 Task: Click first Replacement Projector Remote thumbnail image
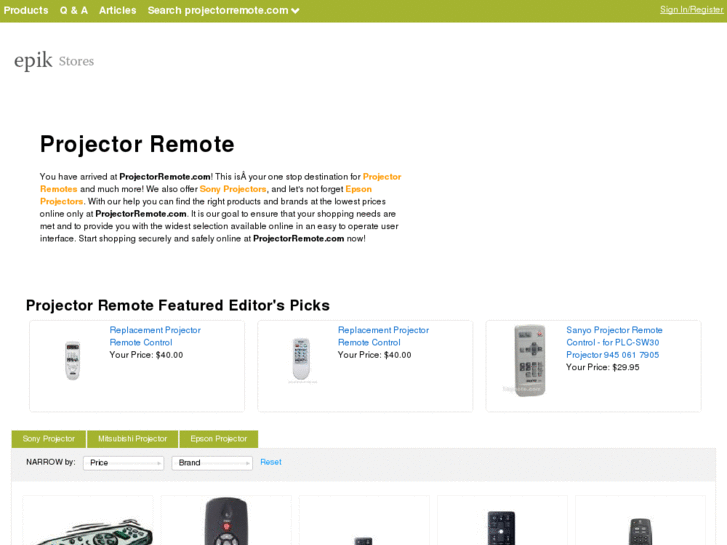[72, 360]
